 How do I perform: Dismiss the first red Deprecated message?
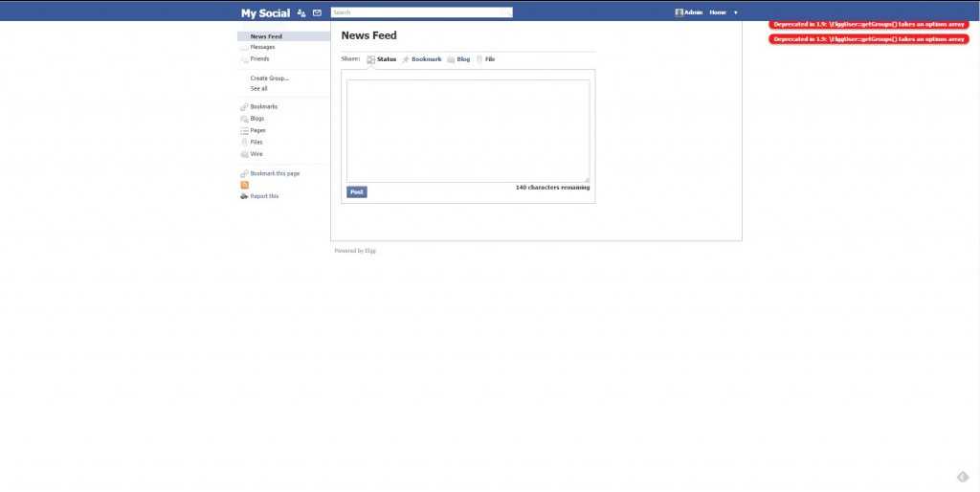coord(869,24)
